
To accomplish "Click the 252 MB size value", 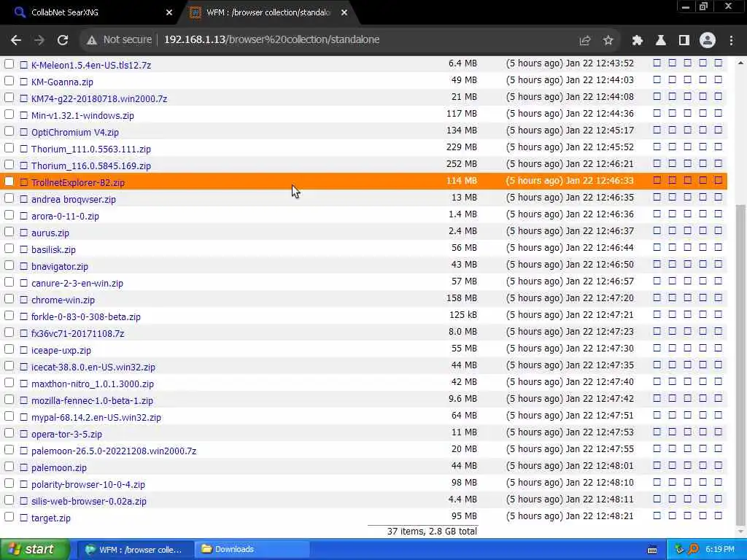I will (x=462, y=164).
